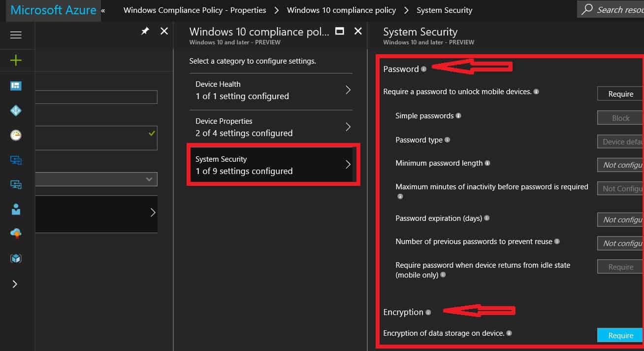The height and width of the screenshot is (351, 644).
Task: Click info icon beside Password type
Action: coord(447,140)
